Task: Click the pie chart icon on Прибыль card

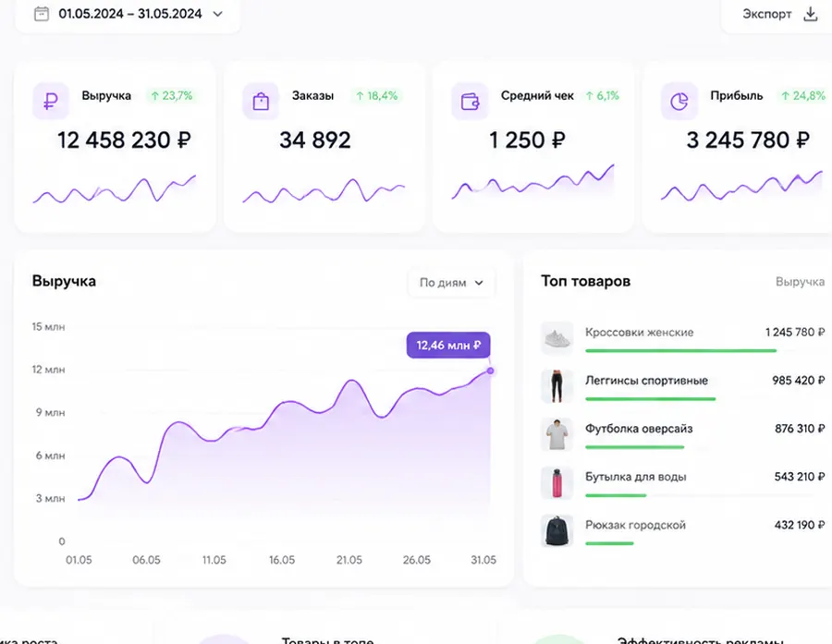Action: click(x=679, y=101)
